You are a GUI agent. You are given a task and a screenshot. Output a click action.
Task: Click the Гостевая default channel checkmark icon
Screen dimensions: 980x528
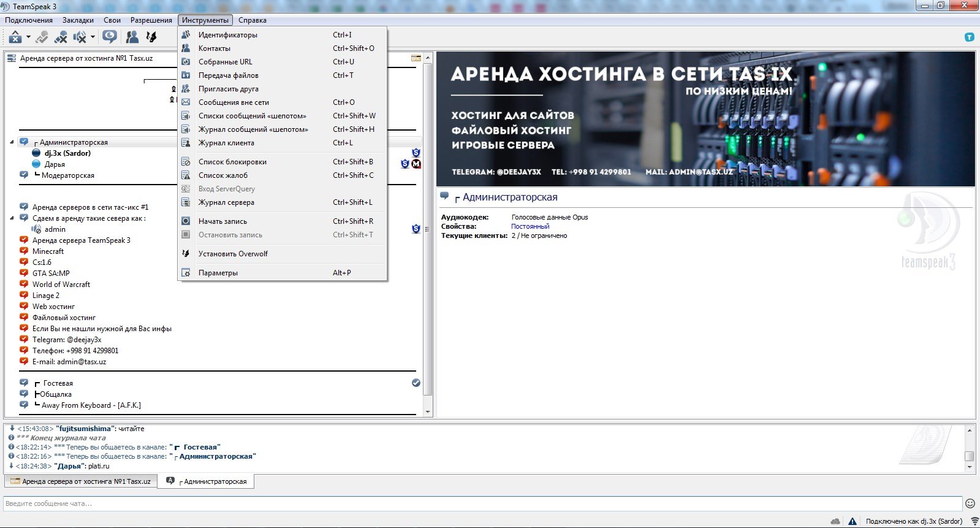[x=416, y=383]
